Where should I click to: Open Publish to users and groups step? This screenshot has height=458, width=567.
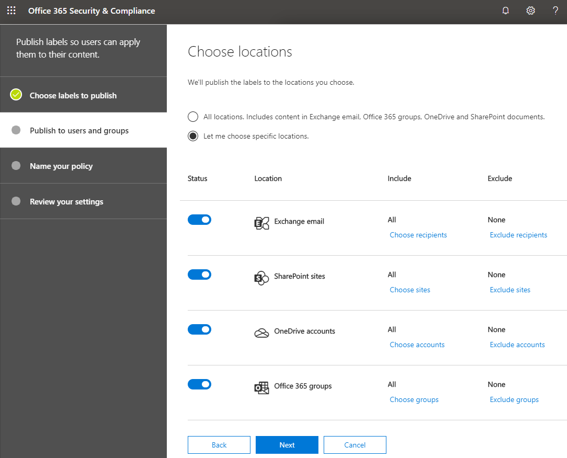83,130
